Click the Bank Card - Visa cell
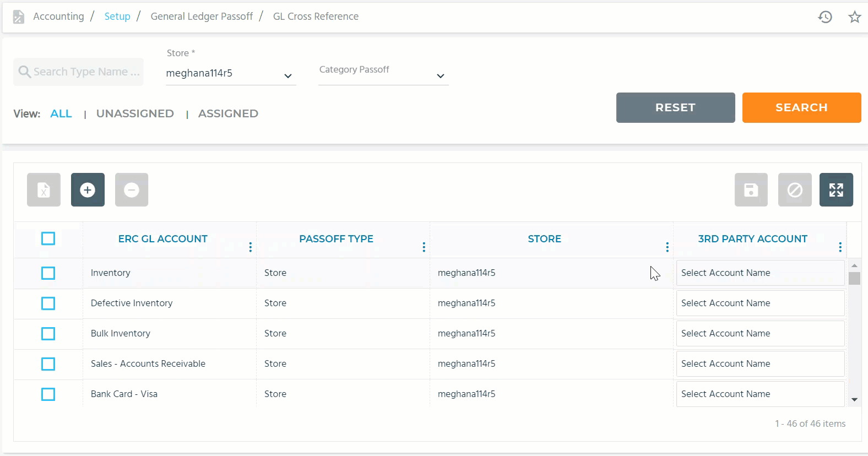This screenshot has height=456, width=868. (x=169, y=394)
